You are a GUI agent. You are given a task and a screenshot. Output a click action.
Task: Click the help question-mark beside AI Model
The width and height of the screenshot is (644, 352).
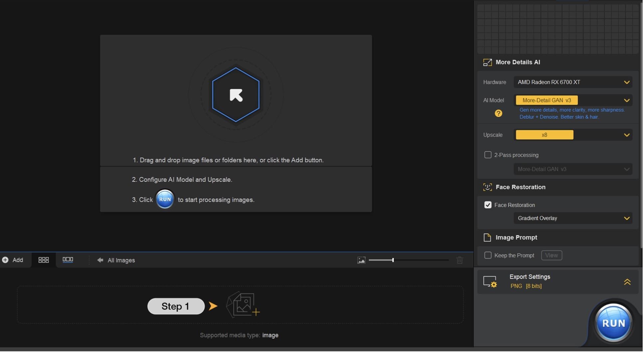(x=498, y=113)
